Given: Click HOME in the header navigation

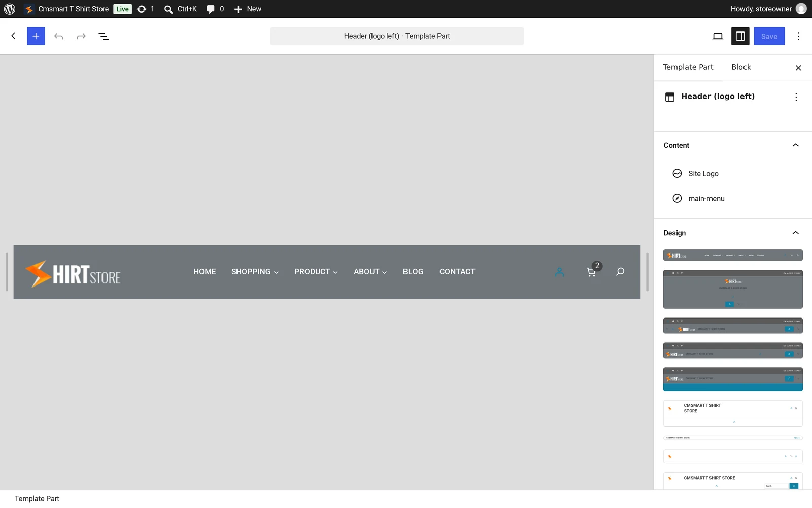Looking at the screenshot, I should [205, 272].
